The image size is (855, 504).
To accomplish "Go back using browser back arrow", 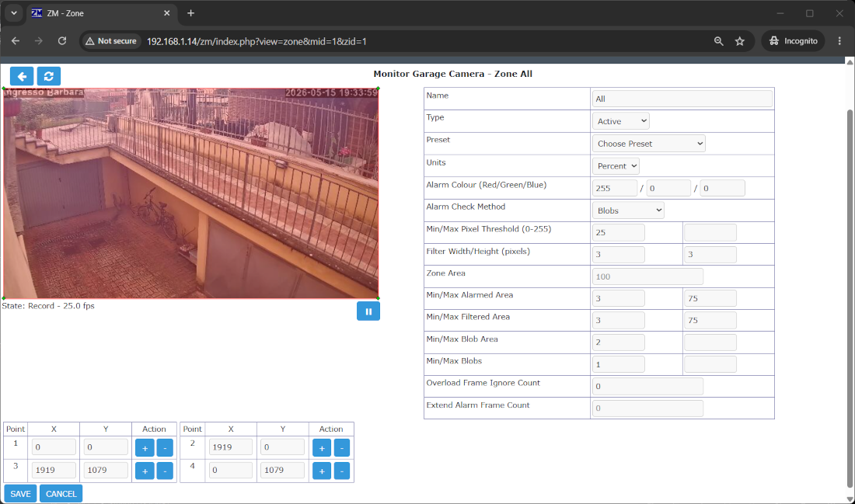I will tap(16, 41).
